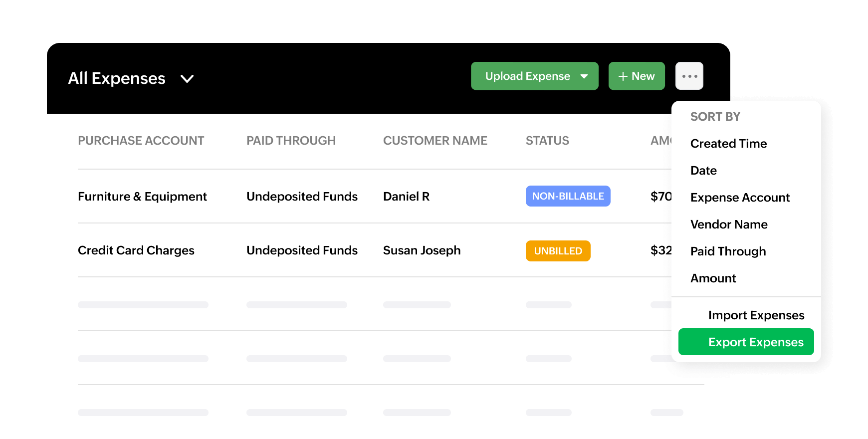Sort expenses by Date
The image size is (868, 439).
point(703,171)
